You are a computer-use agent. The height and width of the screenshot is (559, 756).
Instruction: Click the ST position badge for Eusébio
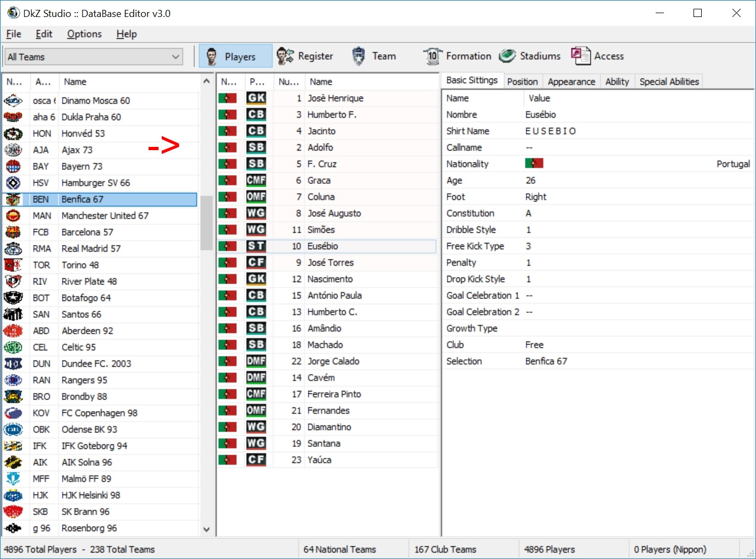tap(256, 246)
